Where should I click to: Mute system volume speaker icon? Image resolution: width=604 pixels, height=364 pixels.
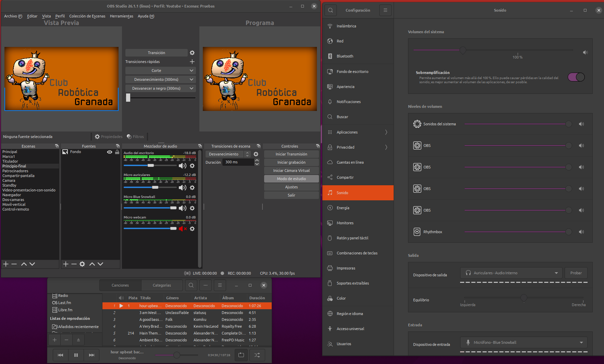pos(585,52)
